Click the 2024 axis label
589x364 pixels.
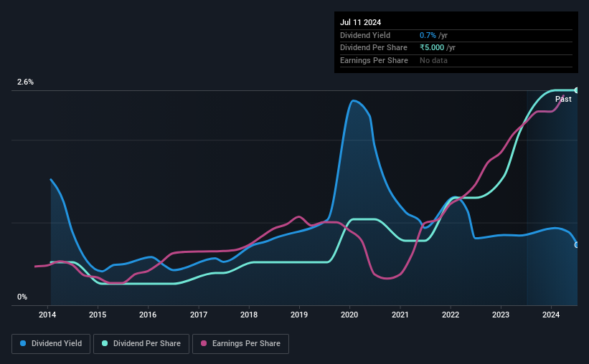(551, 315)
